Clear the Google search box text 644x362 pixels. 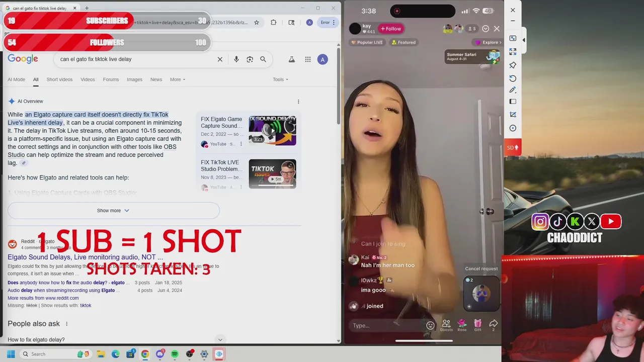pos(220,59)
